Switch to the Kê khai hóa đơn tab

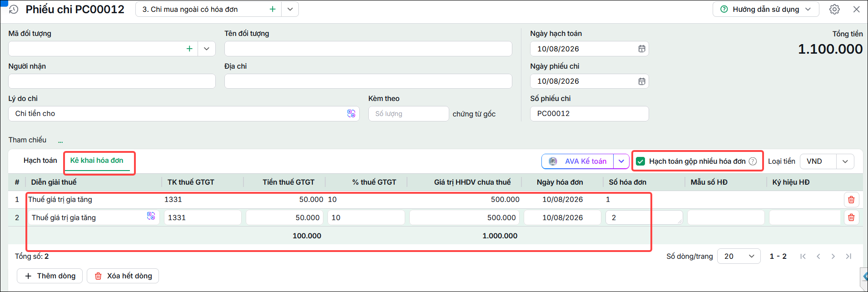[x=97, y=161]
